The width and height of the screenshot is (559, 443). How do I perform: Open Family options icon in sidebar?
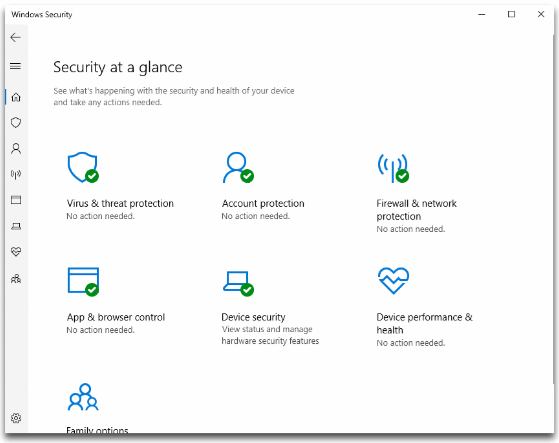click(x=16, y=278)
